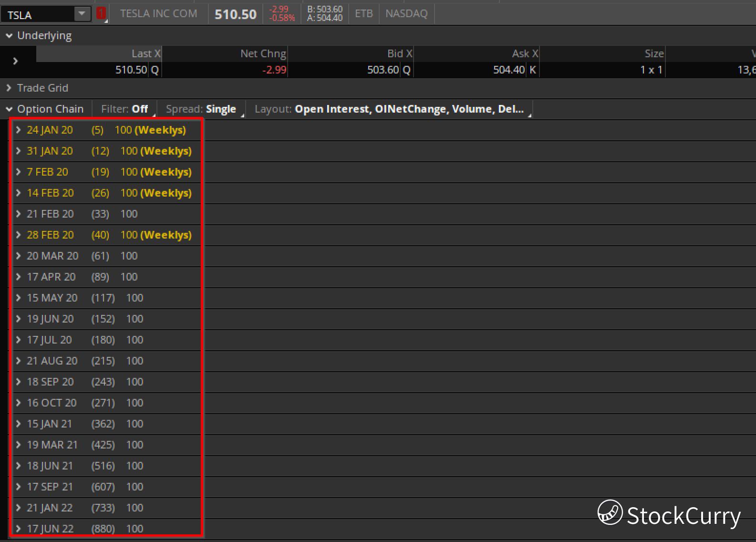Image resolution: width=756 pixels, height=542 pixels.
Task: Click the Bid X column header
Action: [x=351, y=54]
